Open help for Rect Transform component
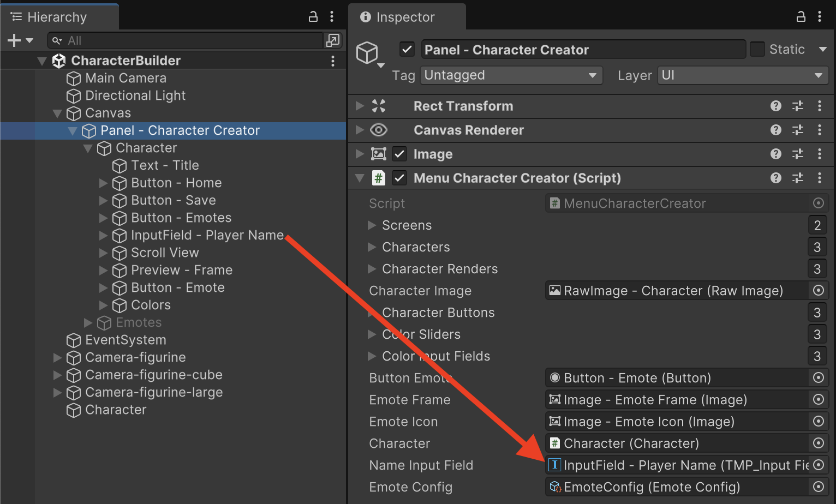Screen dimensions: 836x504 775,106
